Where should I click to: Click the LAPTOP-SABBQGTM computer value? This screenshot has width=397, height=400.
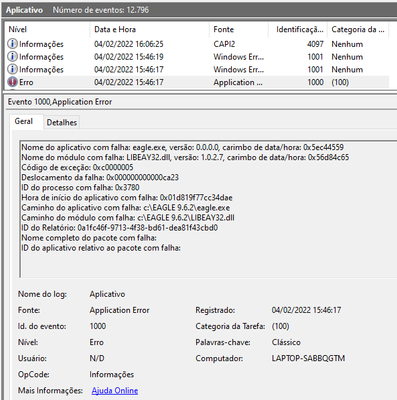tap(308, 358)
